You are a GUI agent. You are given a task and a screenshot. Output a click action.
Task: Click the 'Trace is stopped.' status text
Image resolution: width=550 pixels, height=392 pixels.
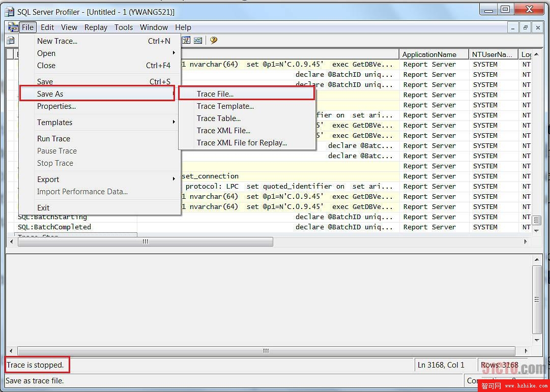coord(35,365)
